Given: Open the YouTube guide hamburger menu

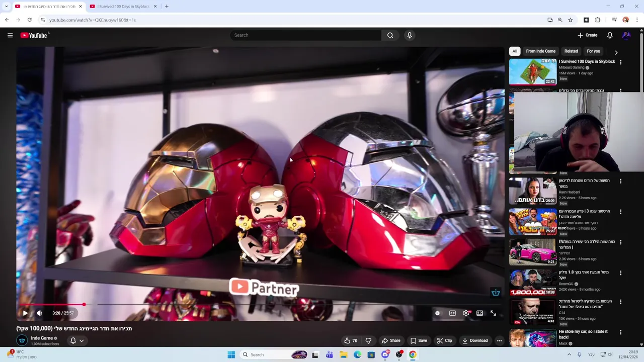Looking at the screenshot, I should (x=10, y=35).
